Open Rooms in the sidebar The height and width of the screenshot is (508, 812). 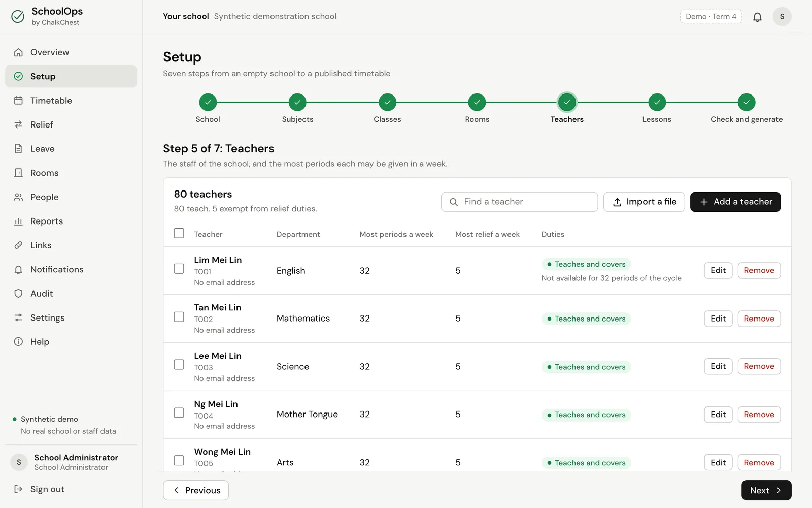(x=71, y=173)
